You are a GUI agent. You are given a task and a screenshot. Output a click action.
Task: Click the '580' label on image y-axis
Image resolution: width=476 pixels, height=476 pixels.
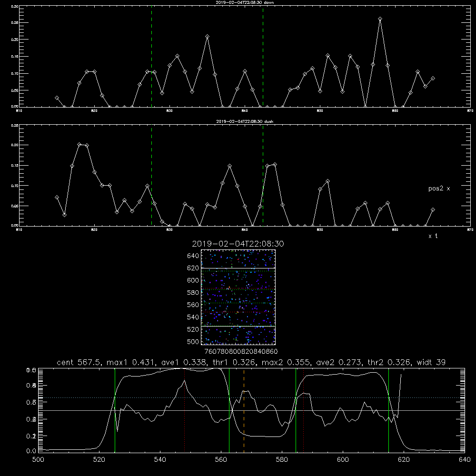tap(193, 293)
